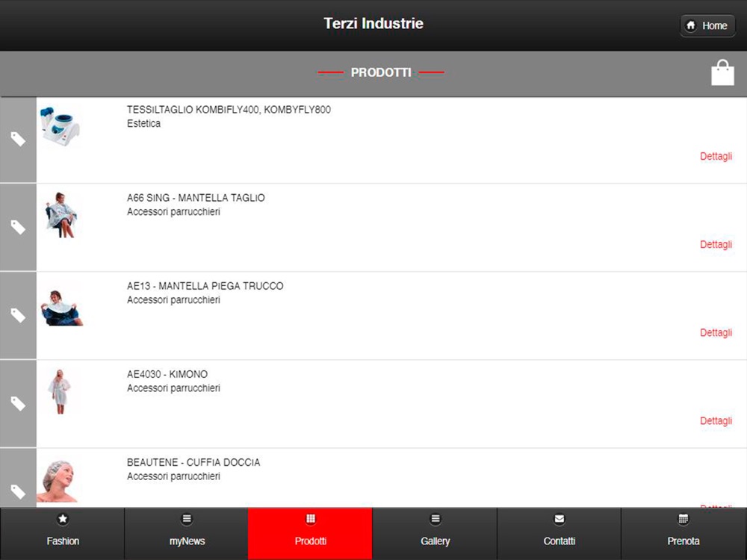Click the grid icon above Prodotti
The width and height of the screenshot is (747, 560).
tap(311, 519)
